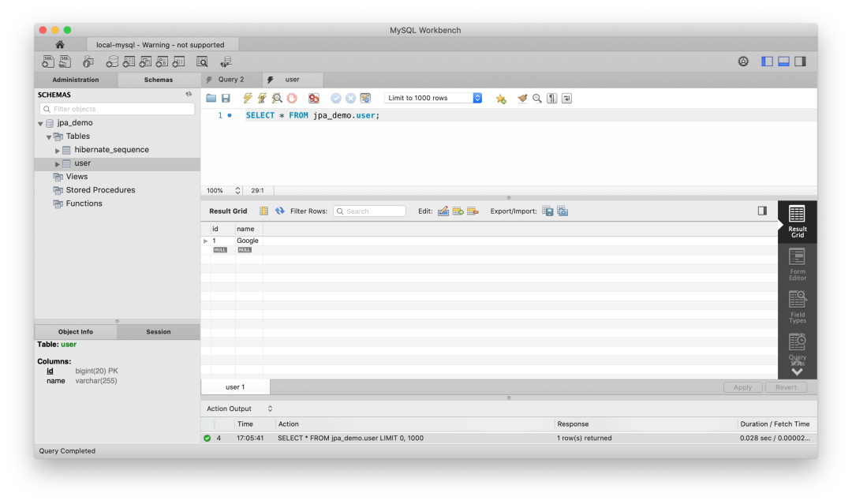
Task: Open the Query 2 editor tab
Action: point(231,80)
